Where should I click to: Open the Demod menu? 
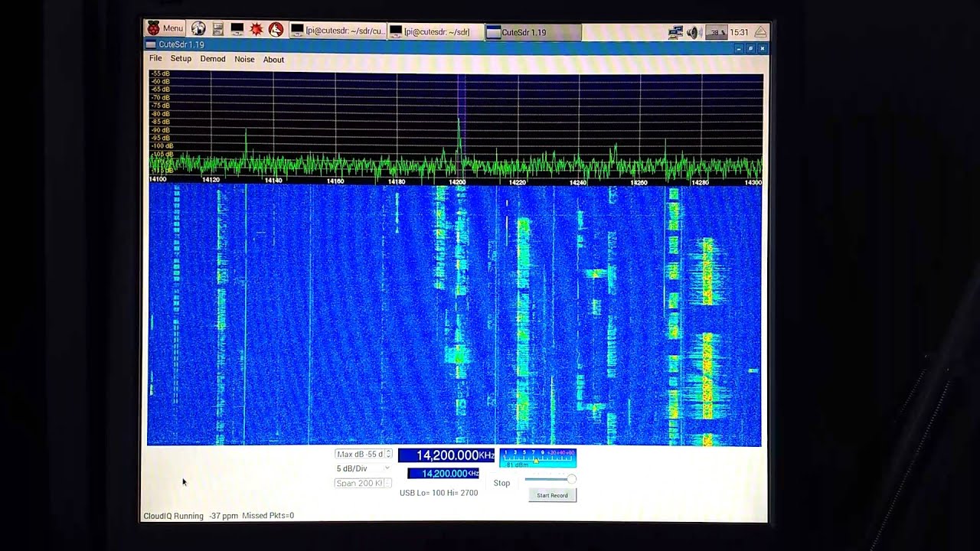tap(213, 59)
